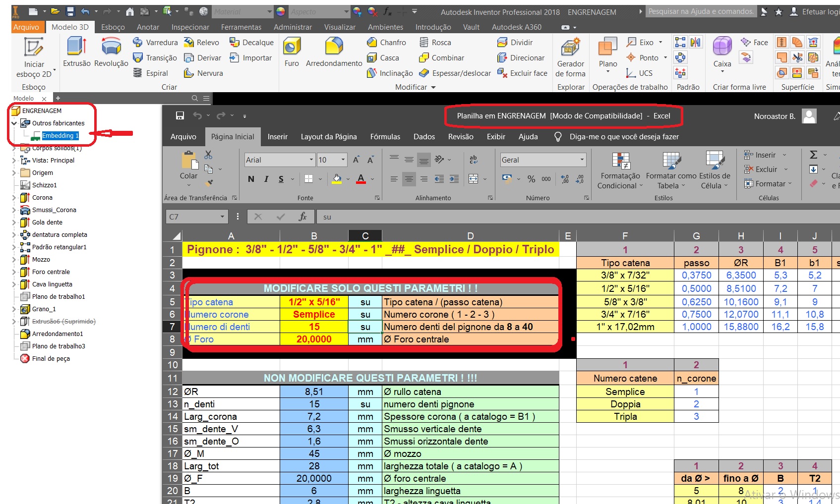Collapse the Outros fabricantes tree node
Viewport: 840px width, 504px height.
[x=14, y=123]
